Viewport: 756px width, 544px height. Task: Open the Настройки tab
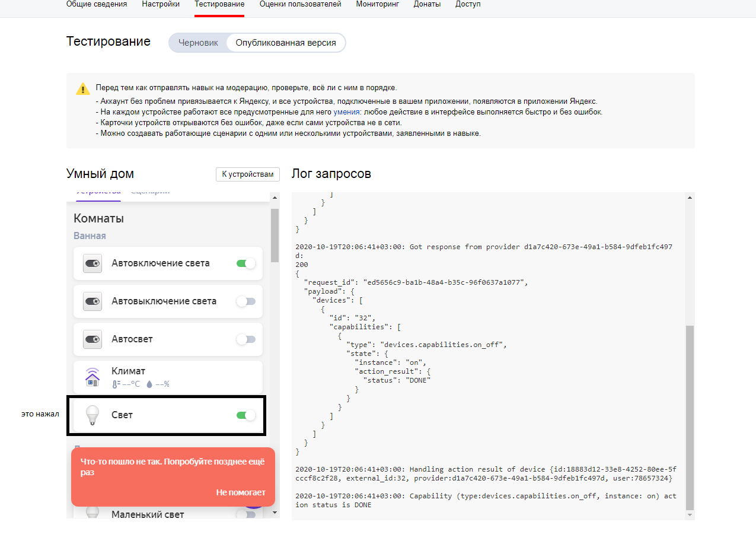[161, 5]
